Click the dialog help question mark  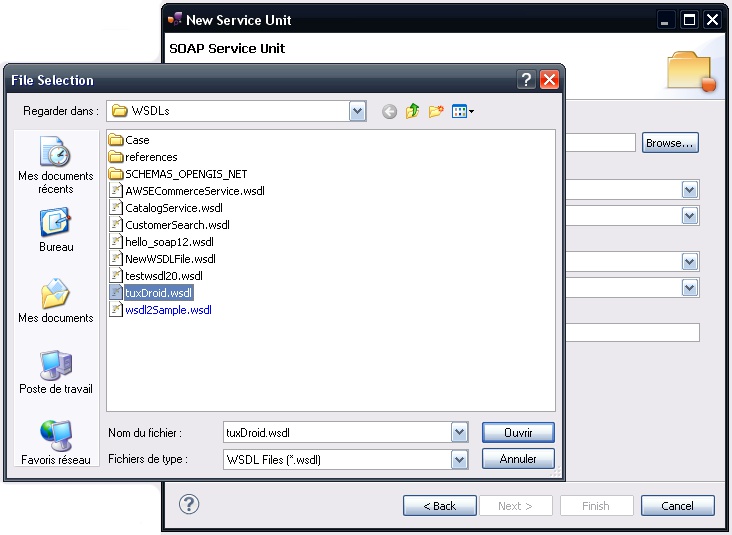tap(526, 80)
